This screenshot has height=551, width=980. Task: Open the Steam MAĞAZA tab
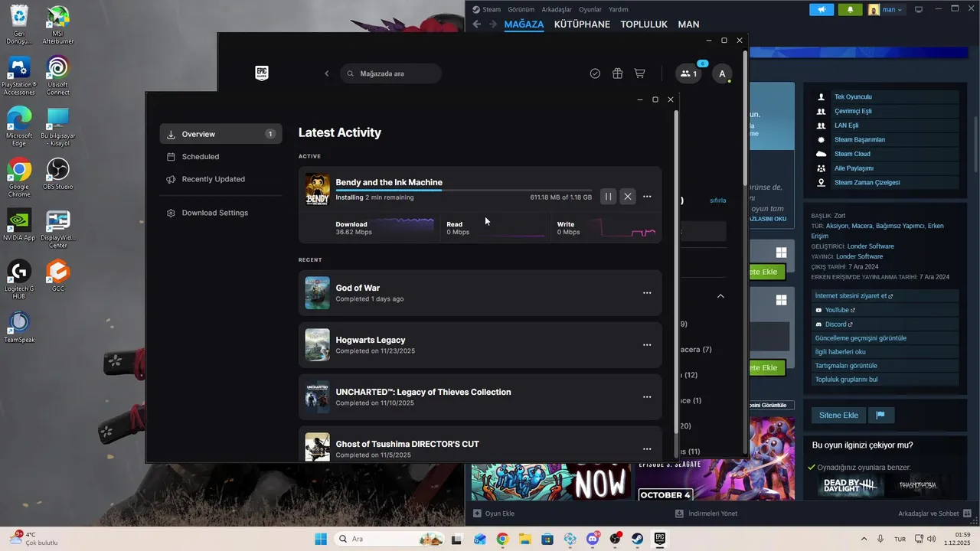(x=524, y=24)
